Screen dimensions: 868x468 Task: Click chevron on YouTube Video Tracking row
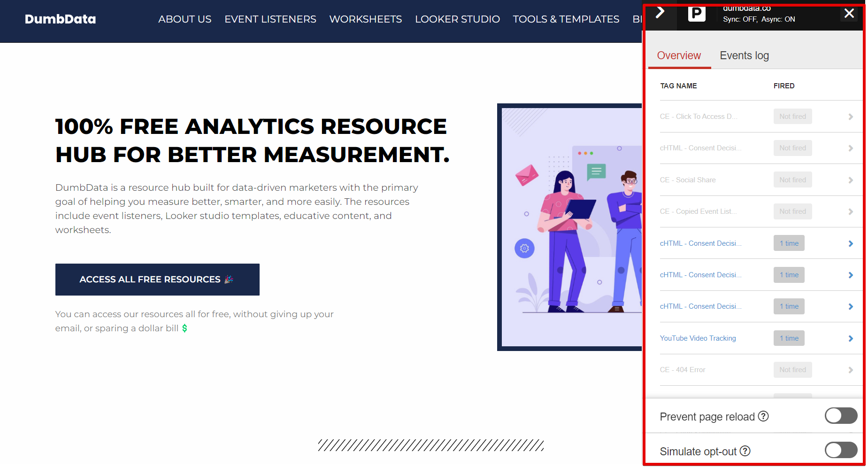click(850, 338)
